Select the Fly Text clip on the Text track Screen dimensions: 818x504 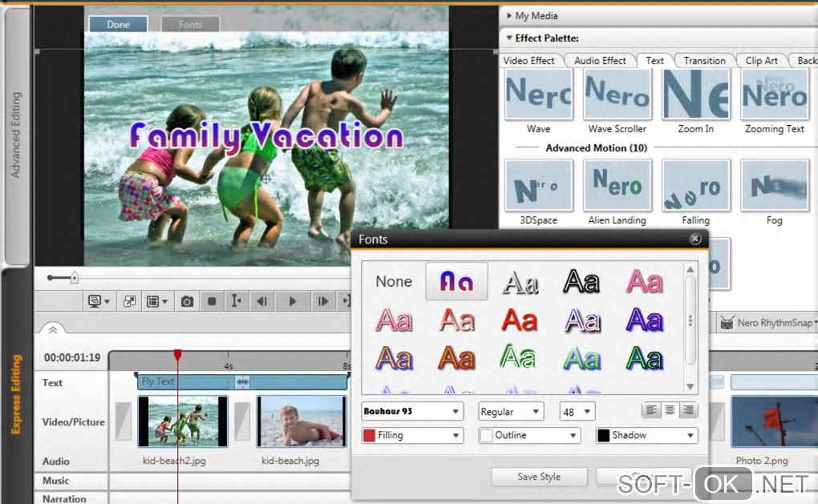pos(241,381)
